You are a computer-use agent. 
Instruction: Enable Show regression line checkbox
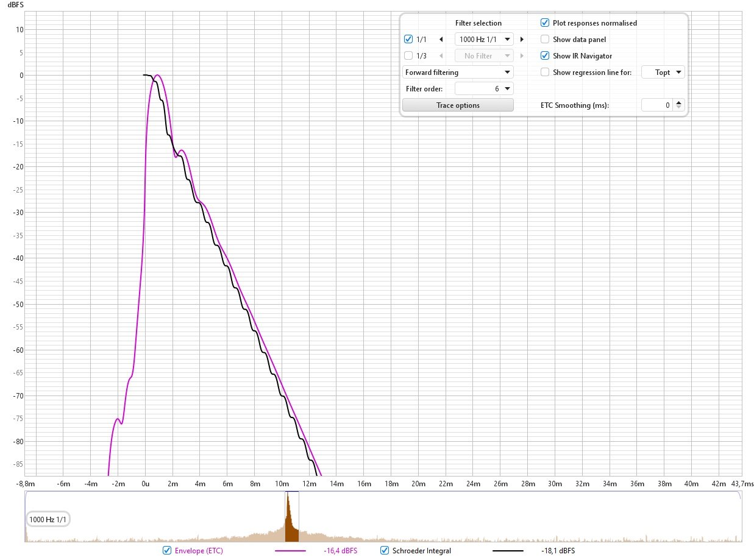[545, 73]
